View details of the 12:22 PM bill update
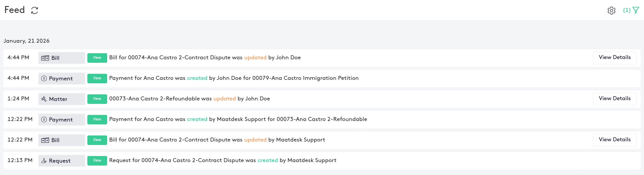644x175 pixels. (x=614, y=140)
